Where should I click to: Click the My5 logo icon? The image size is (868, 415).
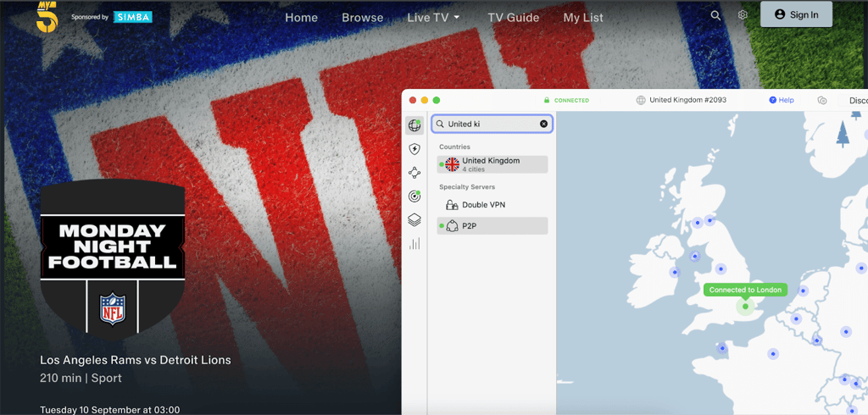pos(47,17)
